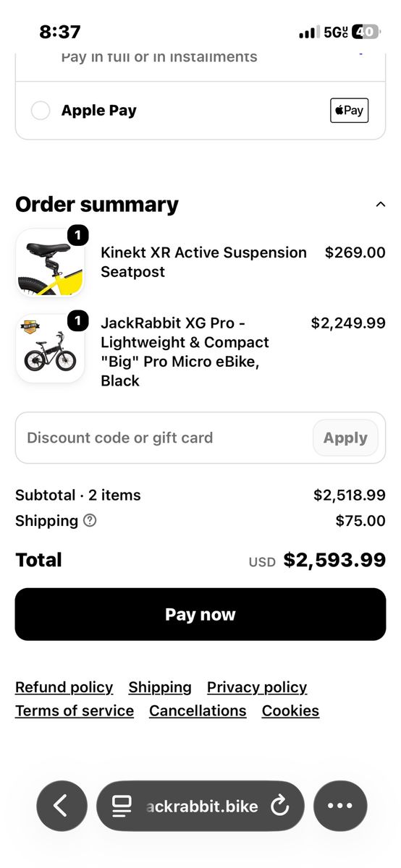Open the browser more options menu
Image resolution: width=401 pixels, height=868 pixels.
pyautogui.click(x=340, y=806)
